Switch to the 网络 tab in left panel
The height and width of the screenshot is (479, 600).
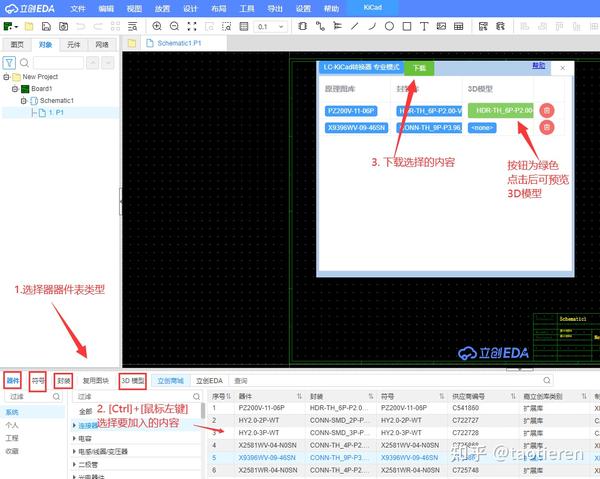[102, 45]
